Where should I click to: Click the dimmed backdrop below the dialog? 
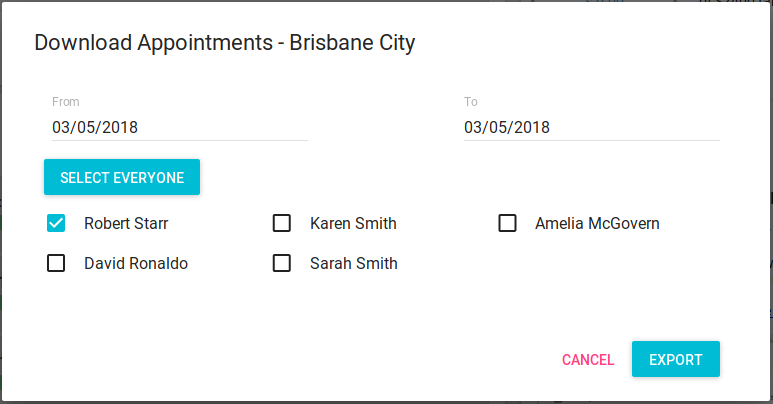tap(386, 400)
